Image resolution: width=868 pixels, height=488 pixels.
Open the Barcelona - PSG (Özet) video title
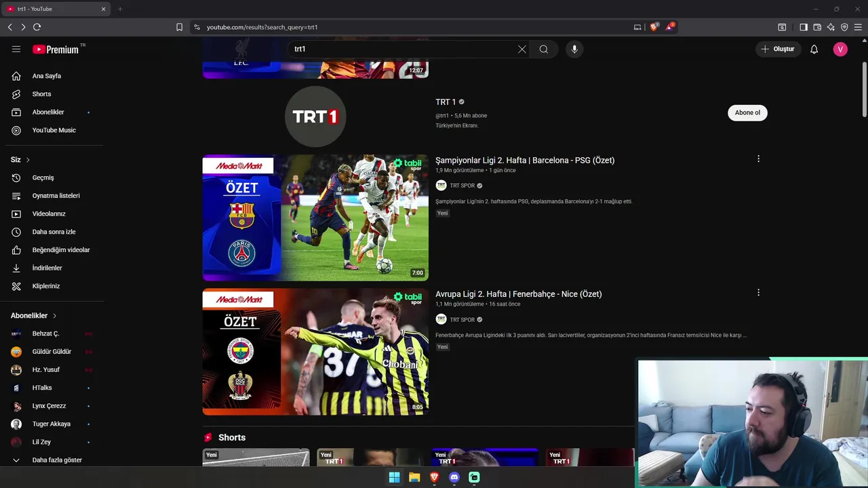(525, 160)
